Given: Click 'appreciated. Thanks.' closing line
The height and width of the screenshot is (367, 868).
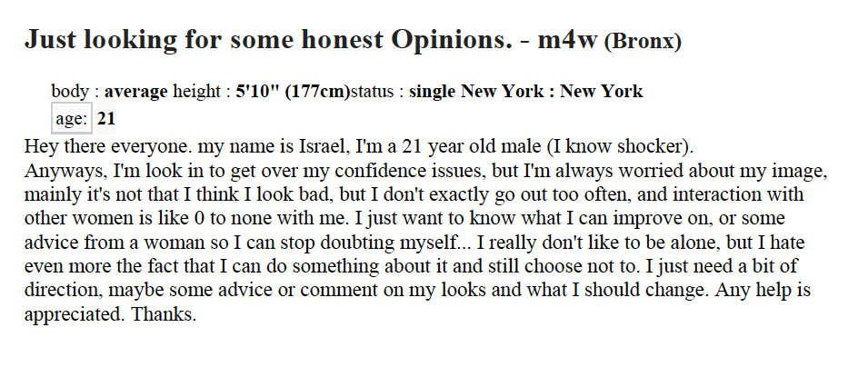Looking at the screenshot, I should (x=109, y=316).
